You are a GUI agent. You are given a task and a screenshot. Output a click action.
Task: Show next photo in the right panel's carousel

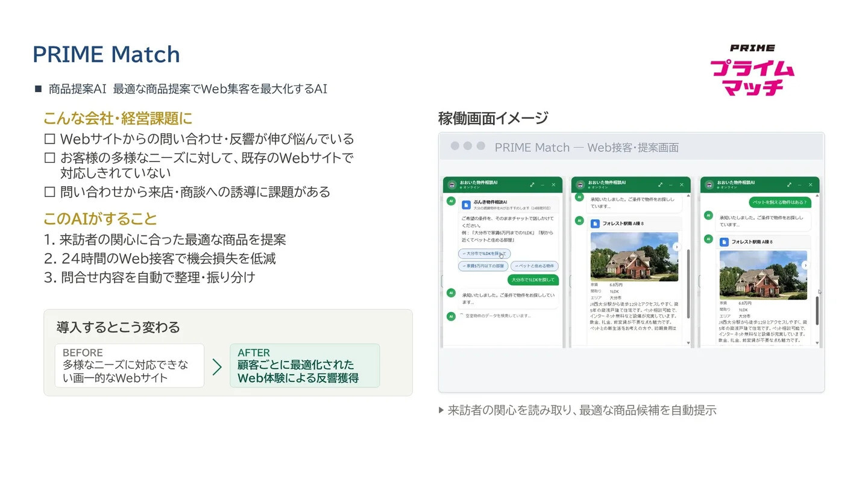805,265
